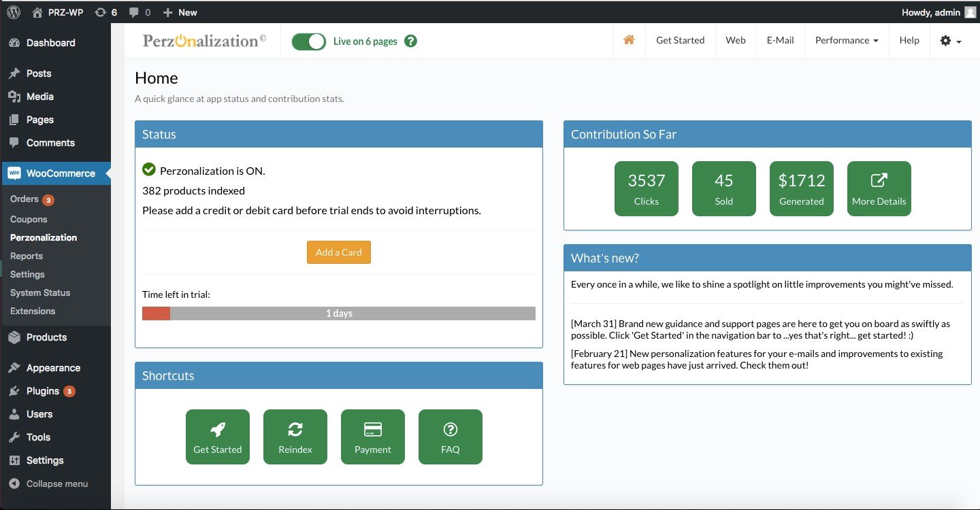The height and width of the screenshot is (510, 980).
Task: Click the '382 products indexed' text
Action: pos(193,190)
